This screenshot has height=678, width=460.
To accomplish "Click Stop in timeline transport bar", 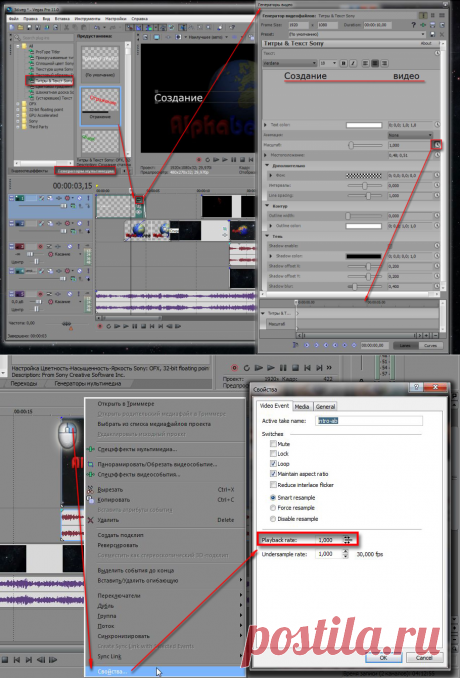I will [x=143, y=326].
